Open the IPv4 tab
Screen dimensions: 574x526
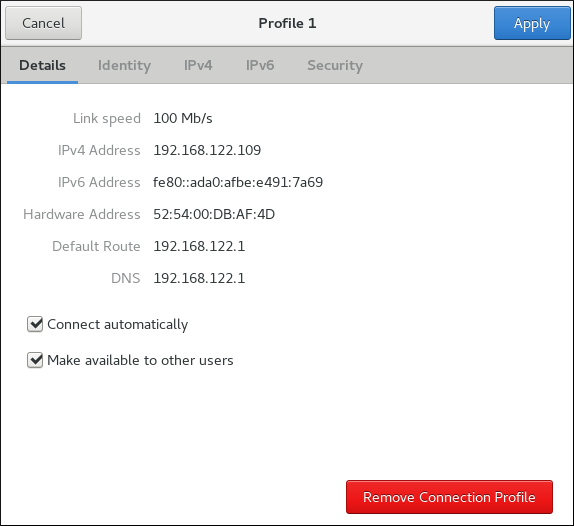pyautogui.click(x=198, y=65)
